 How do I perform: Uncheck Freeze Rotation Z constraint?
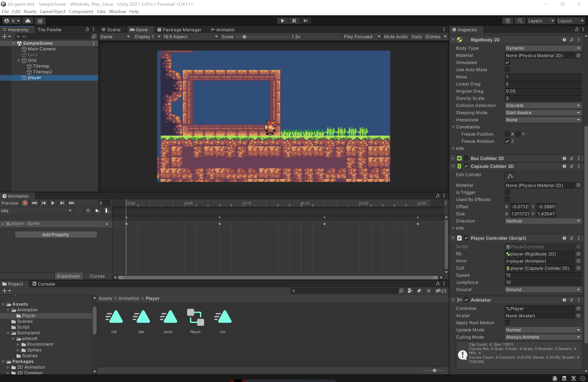(x=507, y=141)
